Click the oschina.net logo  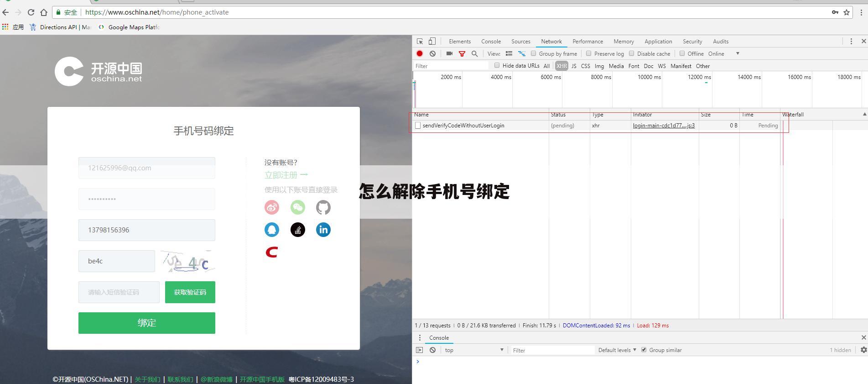click(x=99, y=72)
